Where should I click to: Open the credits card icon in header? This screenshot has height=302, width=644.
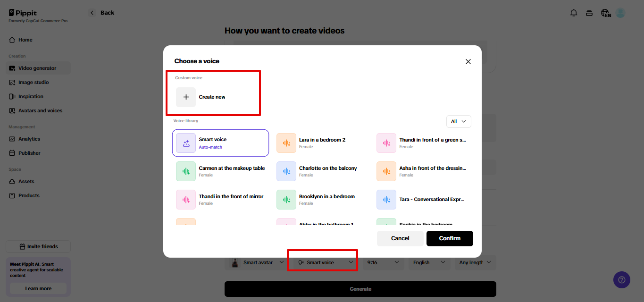click(589, 13)
